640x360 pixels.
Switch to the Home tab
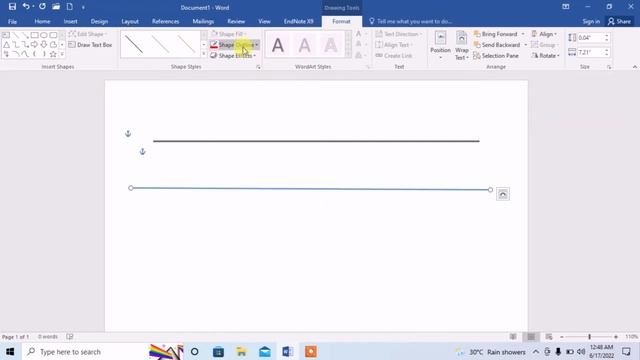42,21
